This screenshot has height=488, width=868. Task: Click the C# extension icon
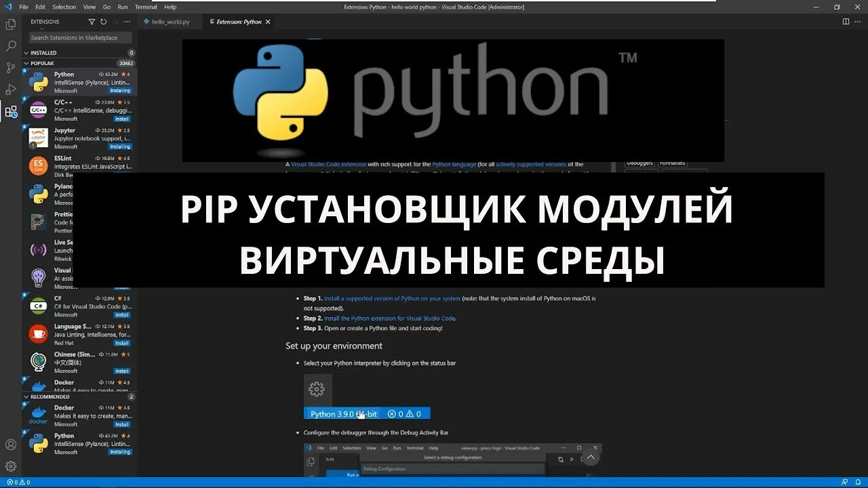pyautogui.click(x=39, y=306)
